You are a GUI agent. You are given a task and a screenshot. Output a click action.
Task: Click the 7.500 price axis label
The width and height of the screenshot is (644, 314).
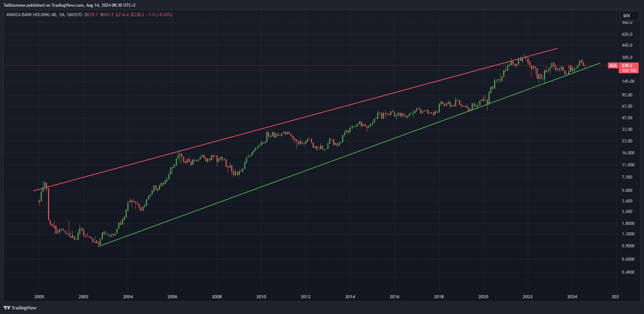pos(627,177)
